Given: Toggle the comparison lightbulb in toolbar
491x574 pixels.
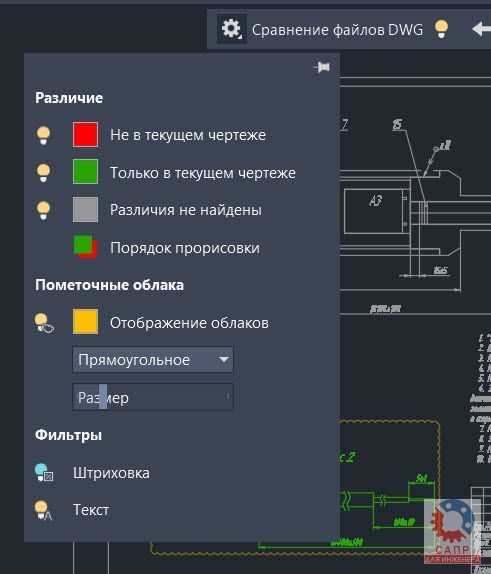Looking at the screenshot, I should tap(441, 29).
